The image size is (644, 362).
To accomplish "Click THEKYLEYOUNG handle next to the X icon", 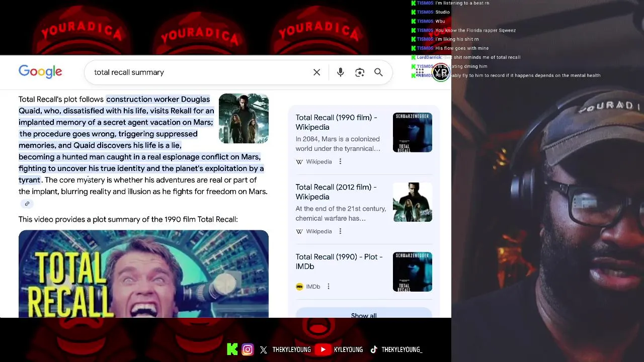I will tap(291, 350).
